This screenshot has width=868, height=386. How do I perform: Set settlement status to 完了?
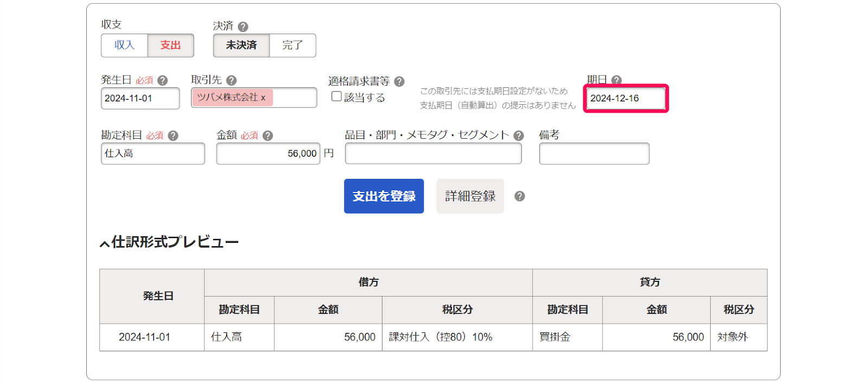[292, 46]
